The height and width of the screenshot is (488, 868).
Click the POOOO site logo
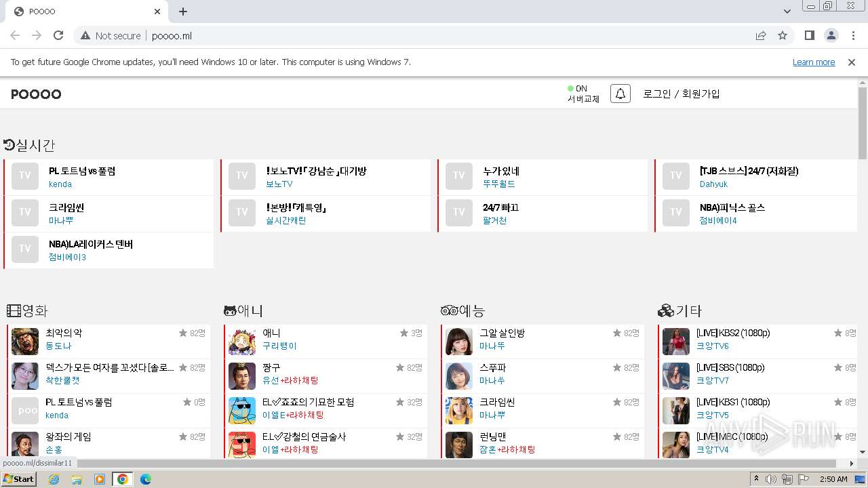[36, 94]
